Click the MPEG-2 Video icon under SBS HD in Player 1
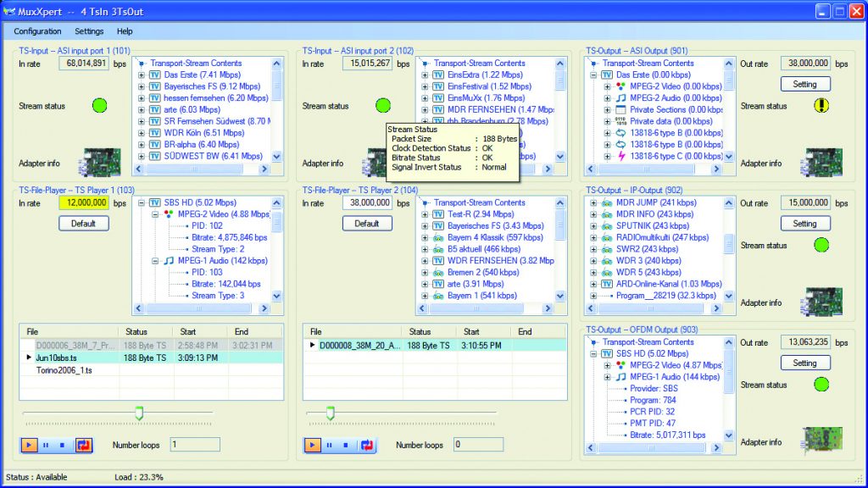The width and height of the screenshot is (868, 488). click(169, 214)
